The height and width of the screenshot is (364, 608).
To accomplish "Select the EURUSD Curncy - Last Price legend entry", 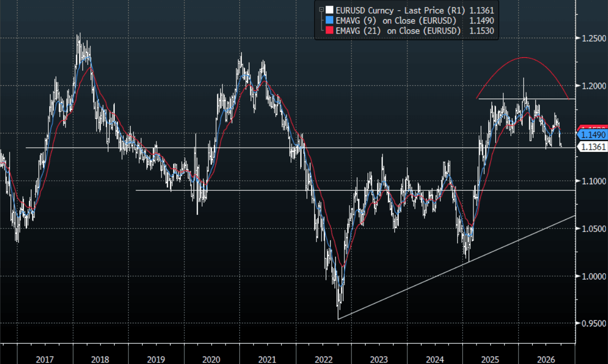I will click(x=400, y=11).
